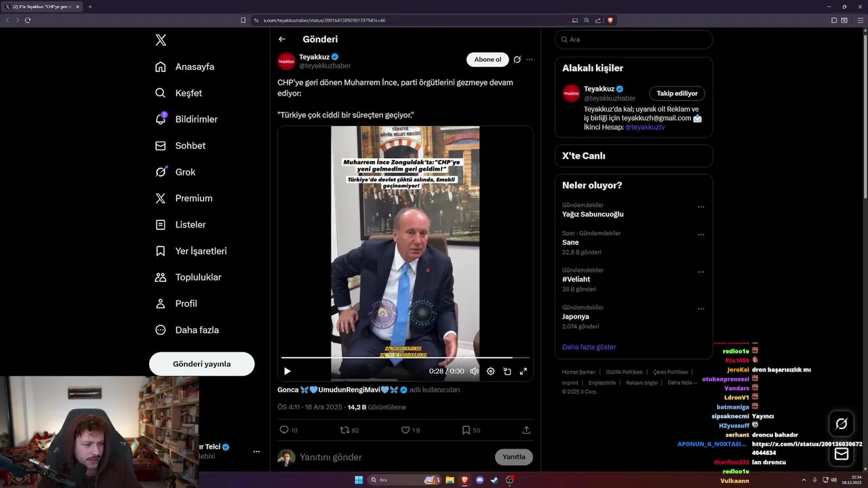Image resolution: width=868 pixels, height=488 pixels.
Task: Open the floating Grok button
Action: click(x=842, y=424)
